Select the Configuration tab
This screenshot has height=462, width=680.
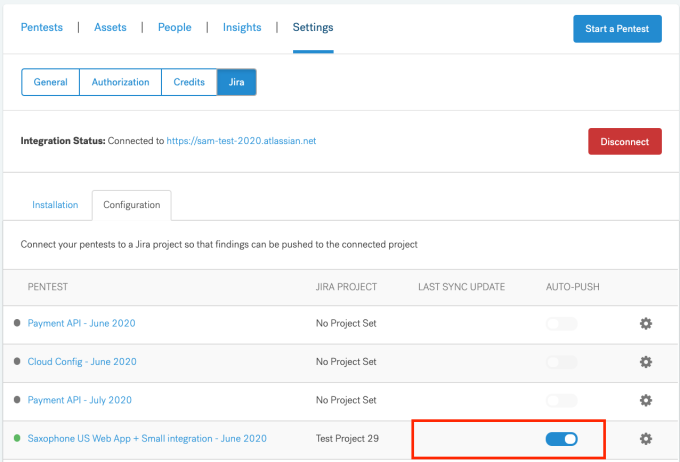(131, 205)
